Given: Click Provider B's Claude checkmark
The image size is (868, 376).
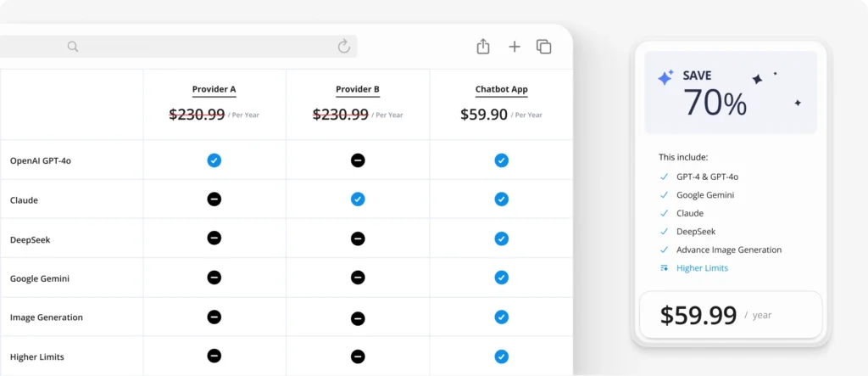Looking at the screenshot, I should 358,199.
